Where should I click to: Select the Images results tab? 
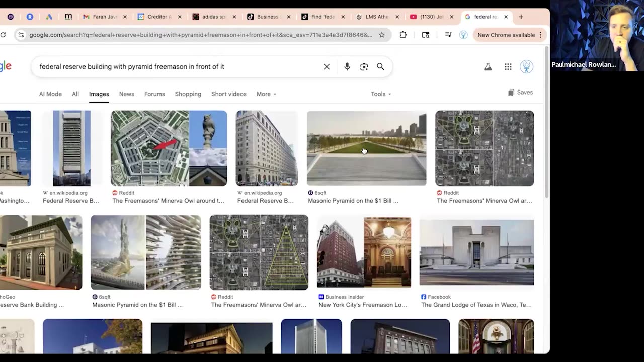(x=99, y=94)
